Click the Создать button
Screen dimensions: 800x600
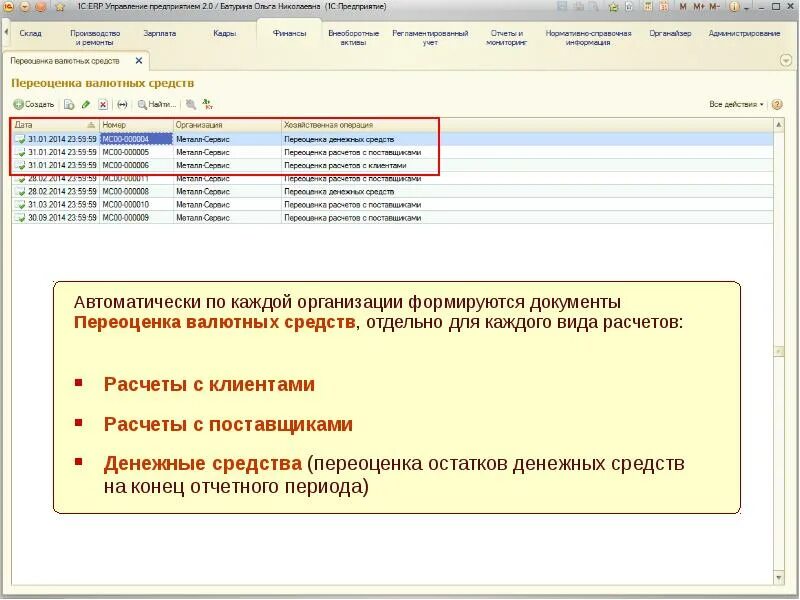point(34,105)
